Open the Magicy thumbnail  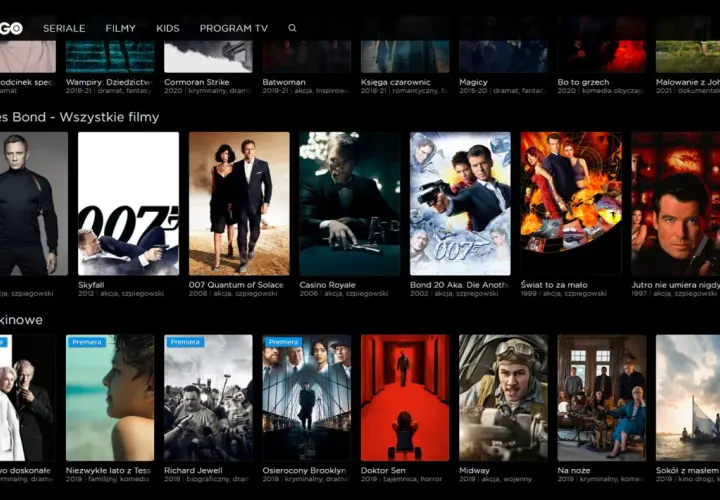point(503,56)
